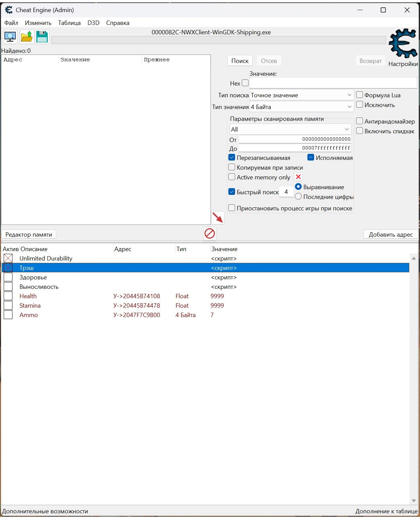
Task: Open the process selection monitor icon
Action: click(10, 37)
